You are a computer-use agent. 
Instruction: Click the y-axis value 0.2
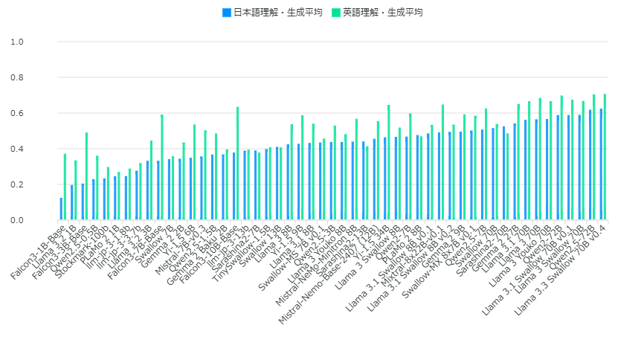[17, 185]
